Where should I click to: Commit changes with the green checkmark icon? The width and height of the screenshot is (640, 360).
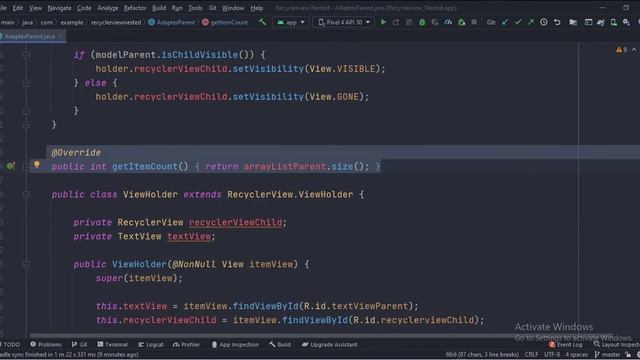(518, 22)
